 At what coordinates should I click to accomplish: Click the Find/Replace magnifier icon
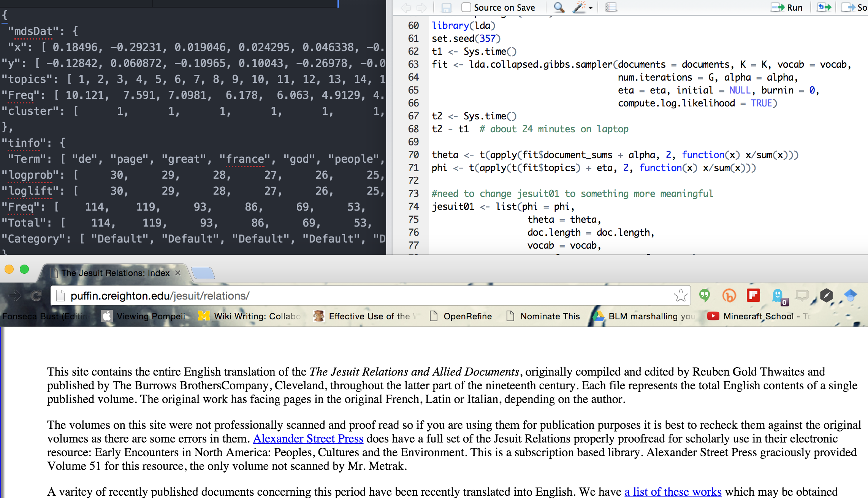click(559, 7)
